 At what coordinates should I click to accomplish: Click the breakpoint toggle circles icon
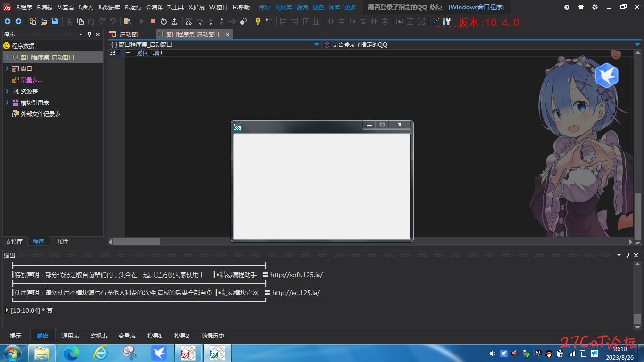(x=243, y=21)
